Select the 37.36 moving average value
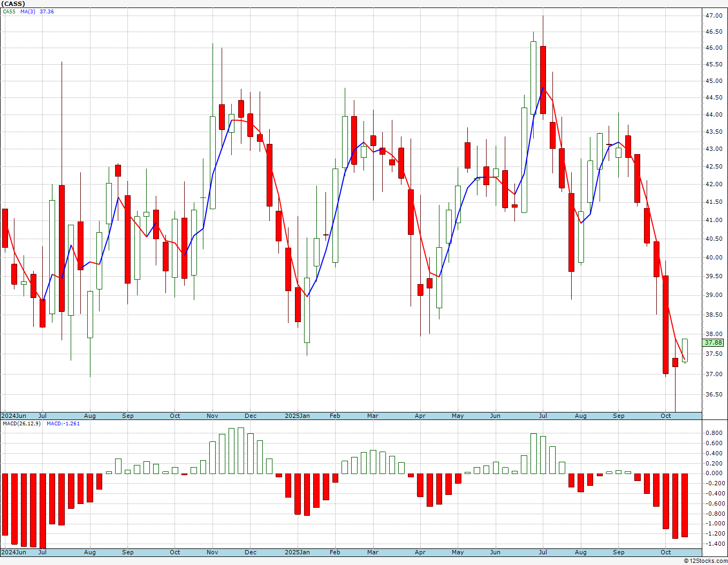Screen dimensions: 728x565 (x=47, y=12)
